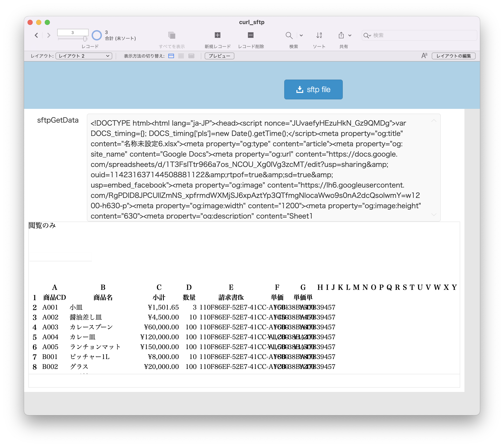Viewport: 504px width, 447px height.
Task: Expand the Find options chevron
Action: (301, 35)
